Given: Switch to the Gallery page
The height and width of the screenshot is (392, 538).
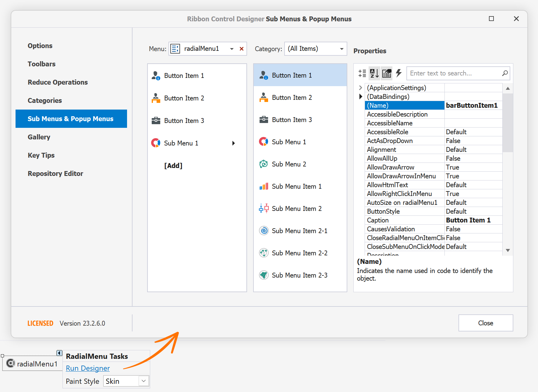Looking at the screenshot, I should [x=39, y=137].
